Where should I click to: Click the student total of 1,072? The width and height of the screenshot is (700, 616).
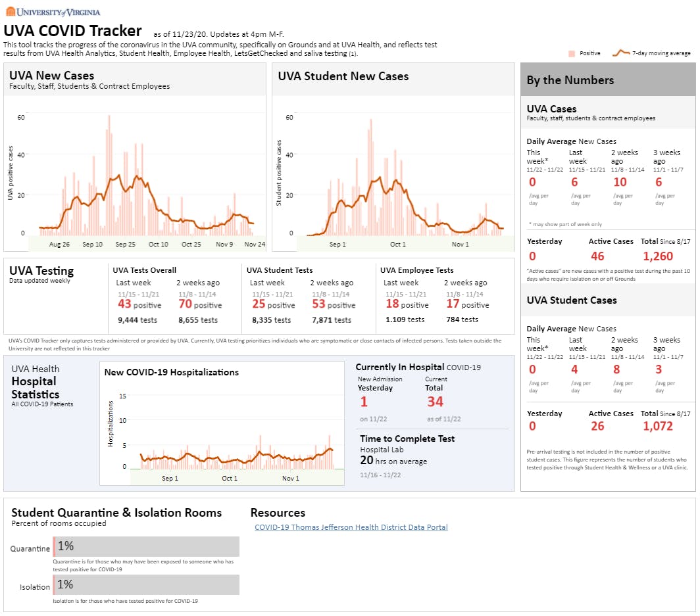click(658, 426)
